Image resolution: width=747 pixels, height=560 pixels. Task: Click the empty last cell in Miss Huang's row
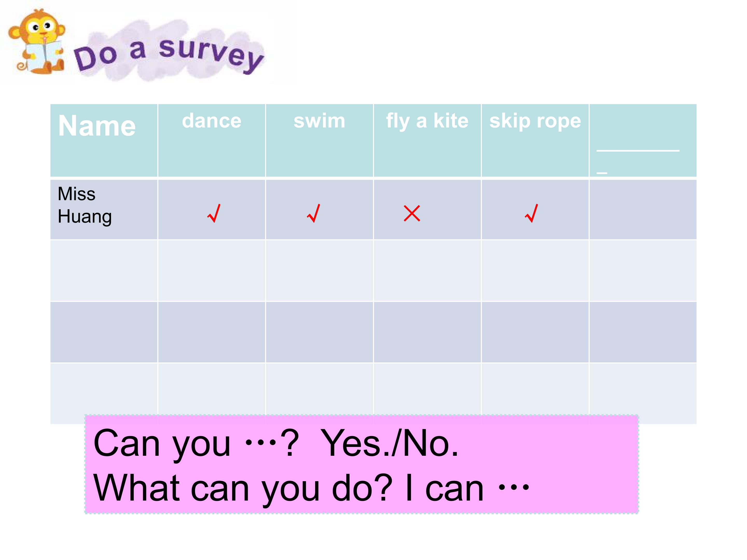point(643,209)
